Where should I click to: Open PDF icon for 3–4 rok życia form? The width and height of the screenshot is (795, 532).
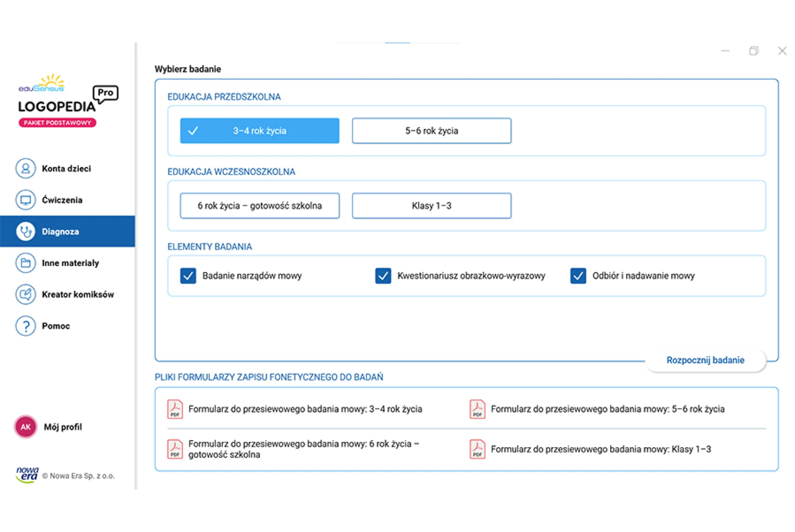(x=175, y=409)
